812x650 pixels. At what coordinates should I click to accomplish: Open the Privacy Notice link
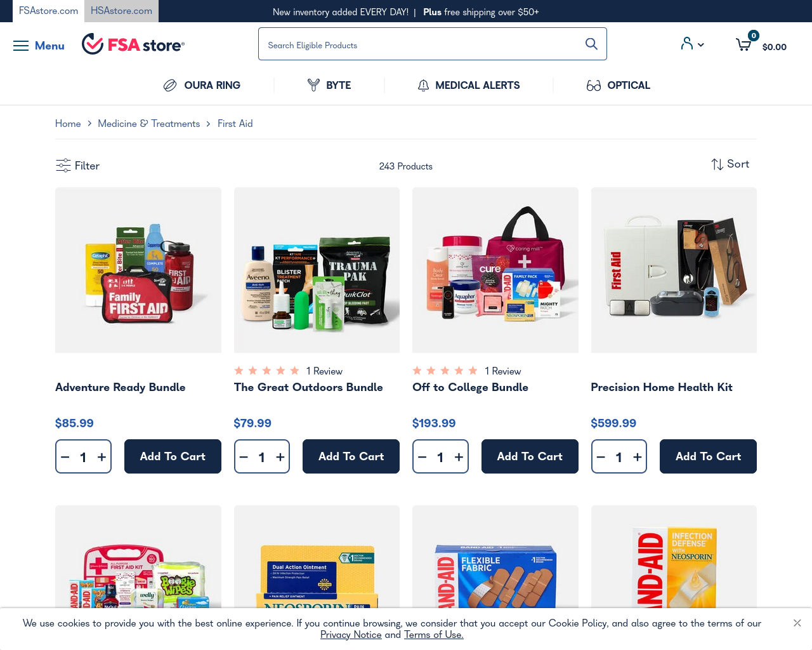click(x=351, y=635)
